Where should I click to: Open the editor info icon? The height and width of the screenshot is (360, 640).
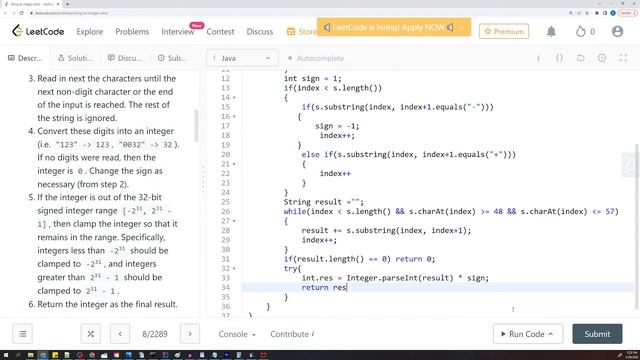pos(538,58)
